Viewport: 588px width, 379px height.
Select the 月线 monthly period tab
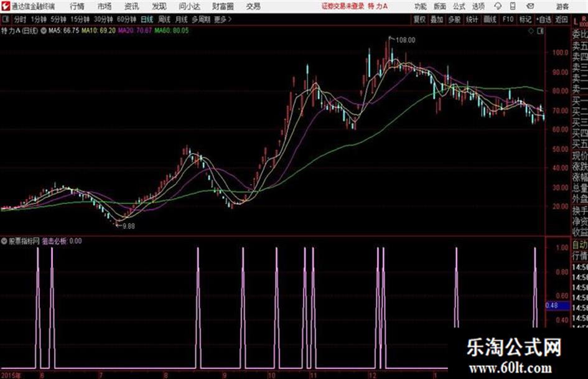point(182,19)
